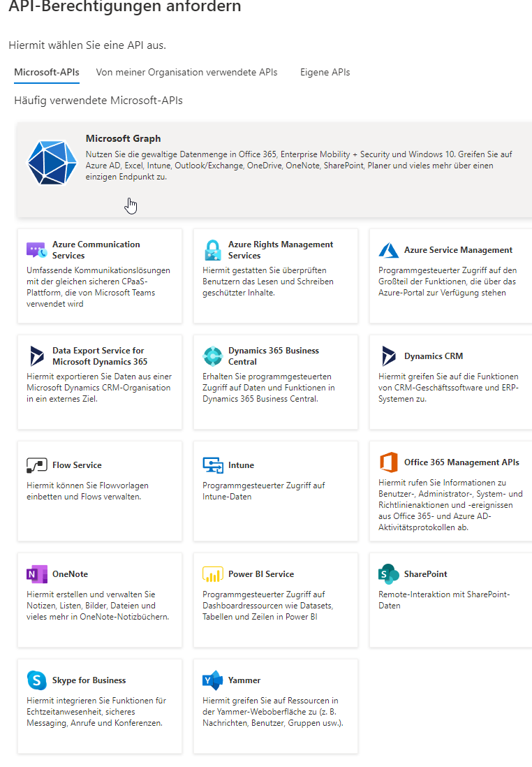Click the Azure Communication Services icon
The image size is (532, 767).
coord(37,250)
